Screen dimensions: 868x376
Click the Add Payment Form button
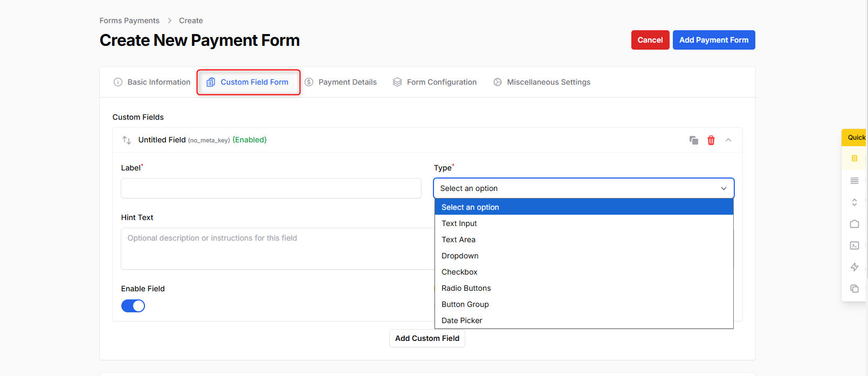pos(714,40)
